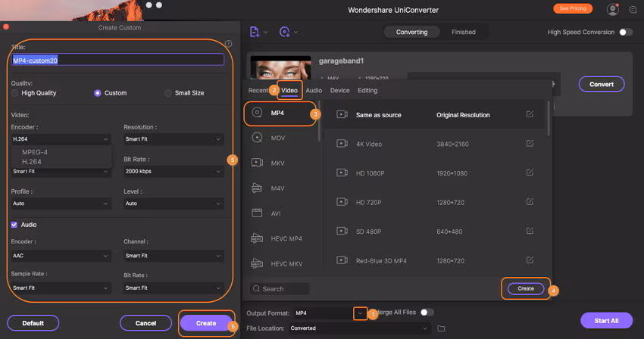This screenshot has width=644, height=339.
Task: Choose MPEG-4 from encoder list
Action: click(x=35, y=152)
